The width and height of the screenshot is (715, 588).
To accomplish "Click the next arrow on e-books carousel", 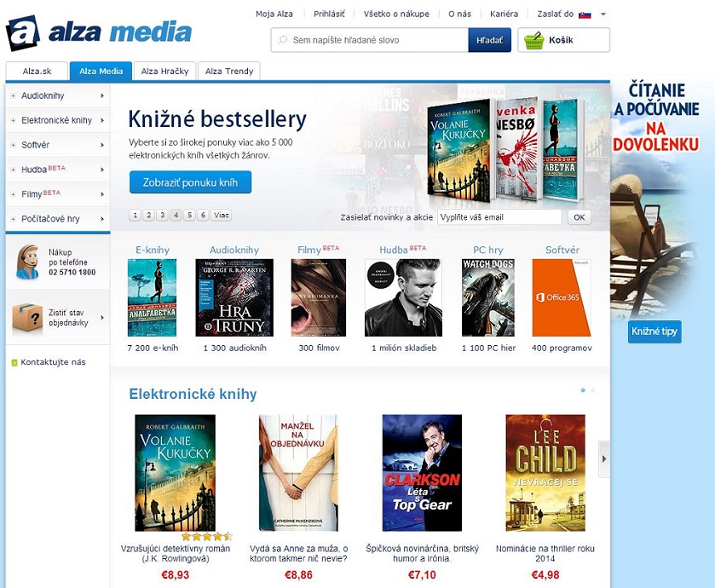I will coord(604,459).
